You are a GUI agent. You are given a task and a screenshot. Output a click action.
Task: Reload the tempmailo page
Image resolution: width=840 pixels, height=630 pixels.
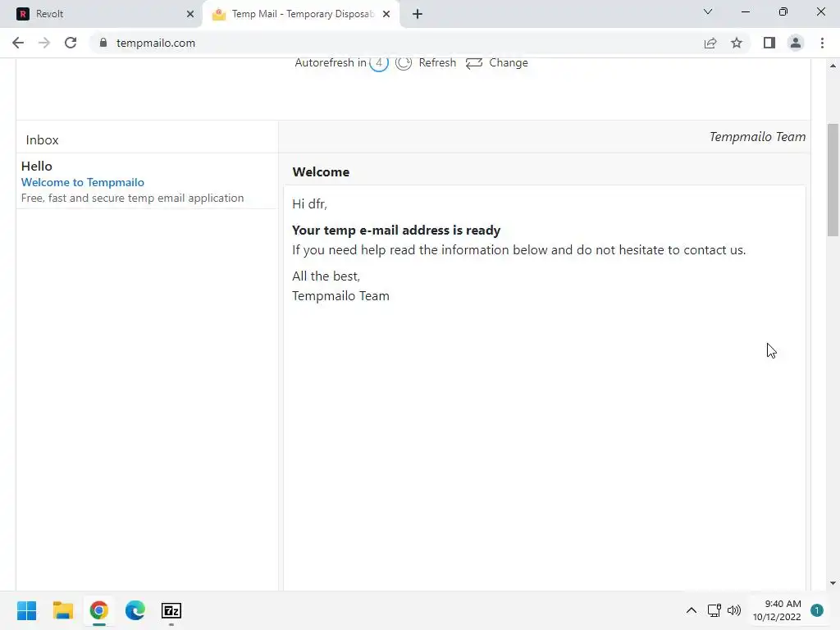[x=71, y=43]
